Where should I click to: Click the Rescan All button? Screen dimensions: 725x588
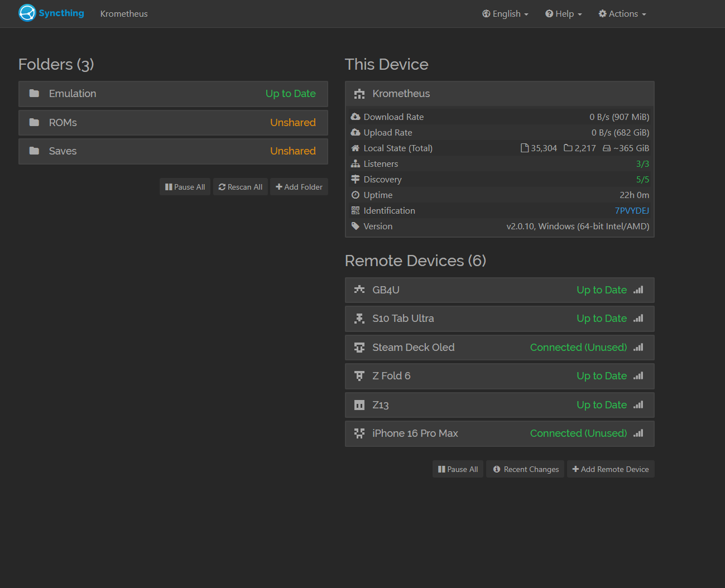[x=241, y=187]
